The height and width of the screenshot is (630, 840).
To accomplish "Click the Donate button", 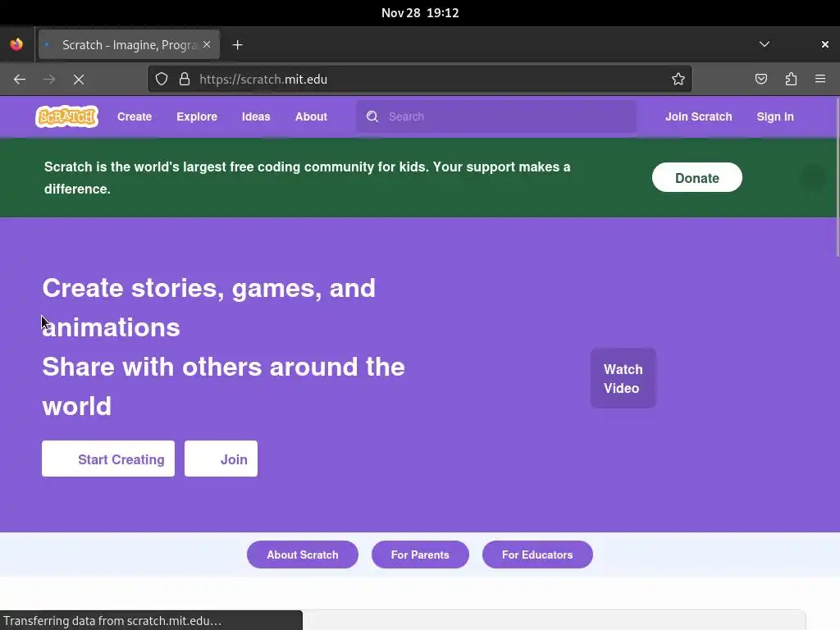I will [697, 177].
